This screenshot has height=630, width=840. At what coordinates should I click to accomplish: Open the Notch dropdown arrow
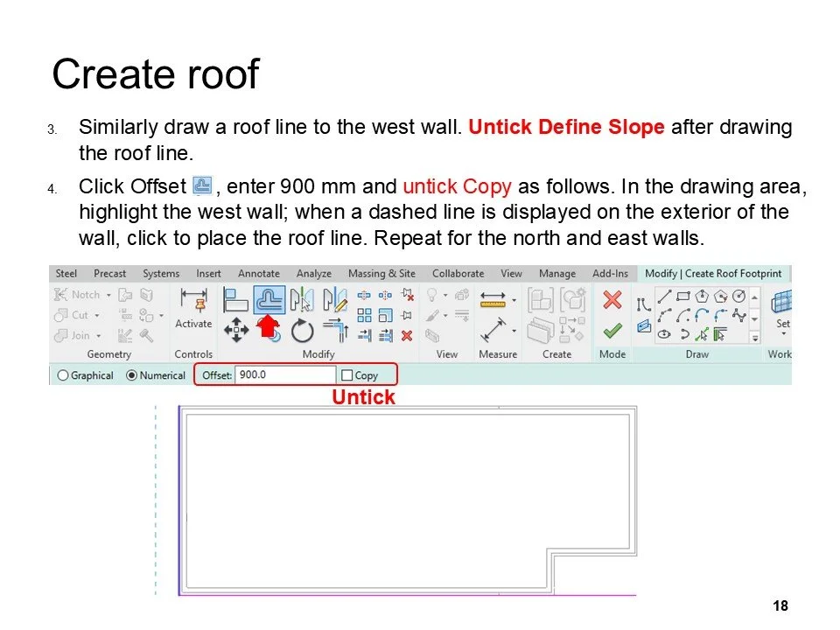coord(108,295)
